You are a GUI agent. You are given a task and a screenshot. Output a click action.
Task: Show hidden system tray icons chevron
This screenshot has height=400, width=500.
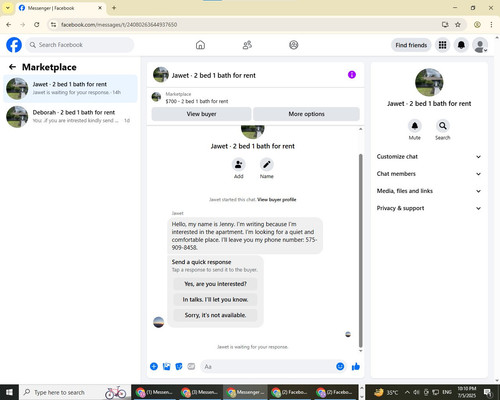407,392
